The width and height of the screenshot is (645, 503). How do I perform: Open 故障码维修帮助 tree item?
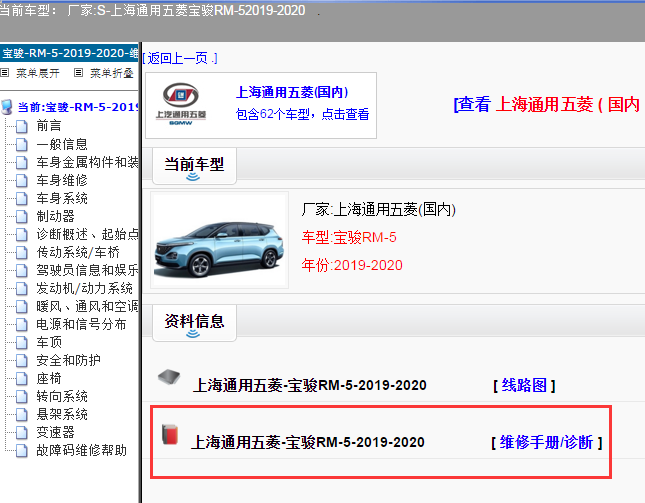coord(81,450)
